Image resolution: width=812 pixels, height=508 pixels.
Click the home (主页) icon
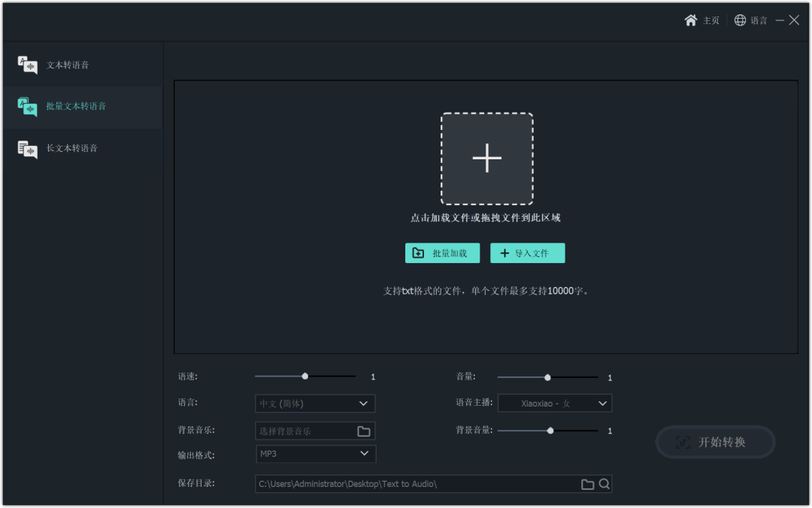[690, 20]
